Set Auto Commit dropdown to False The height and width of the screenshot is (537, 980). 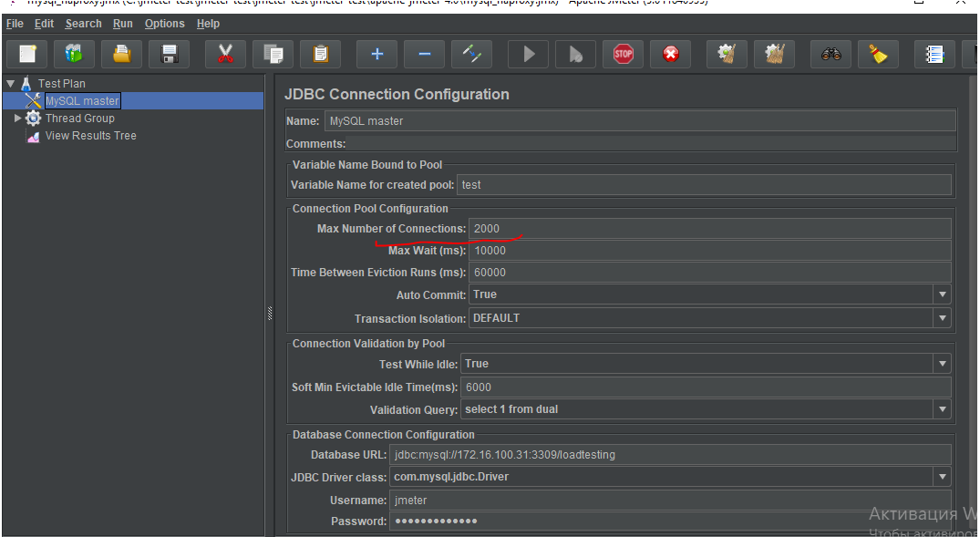pos(942,294)
